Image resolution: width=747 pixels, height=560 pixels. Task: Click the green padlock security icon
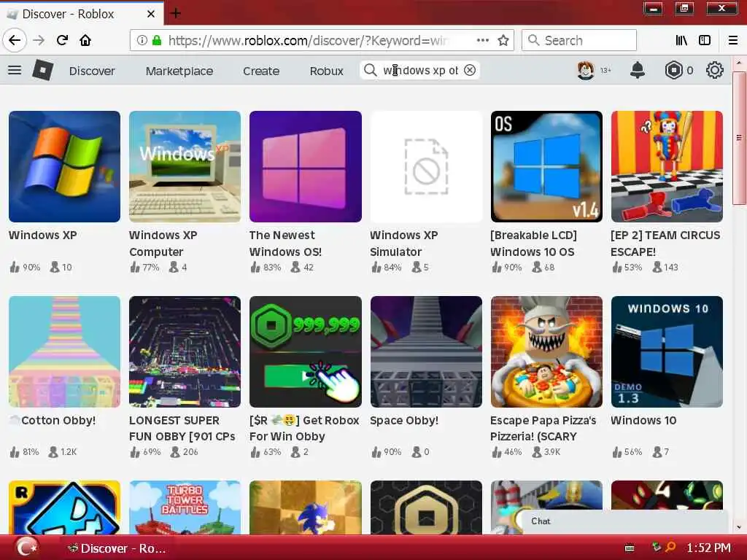tap(156, 41)
